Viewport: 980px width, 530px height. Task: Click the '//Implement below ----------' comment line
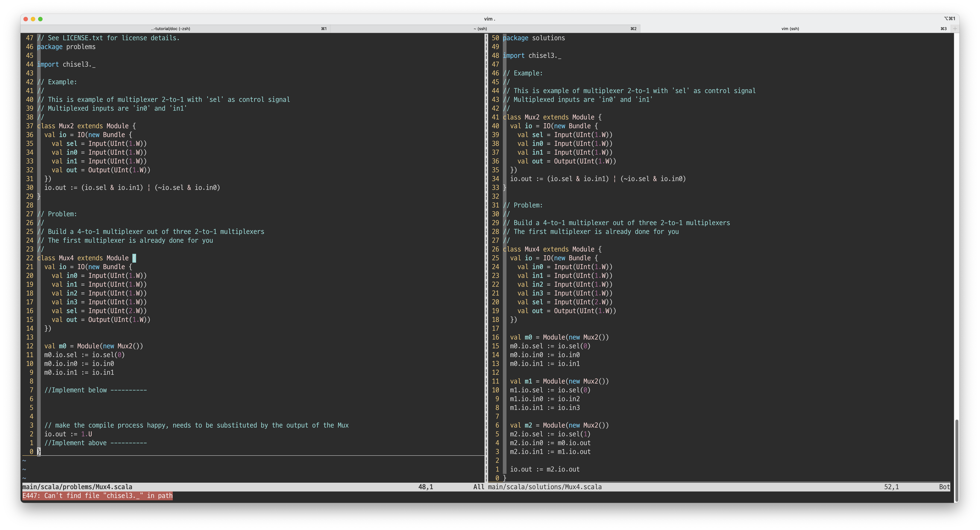[x=96, y=390]
